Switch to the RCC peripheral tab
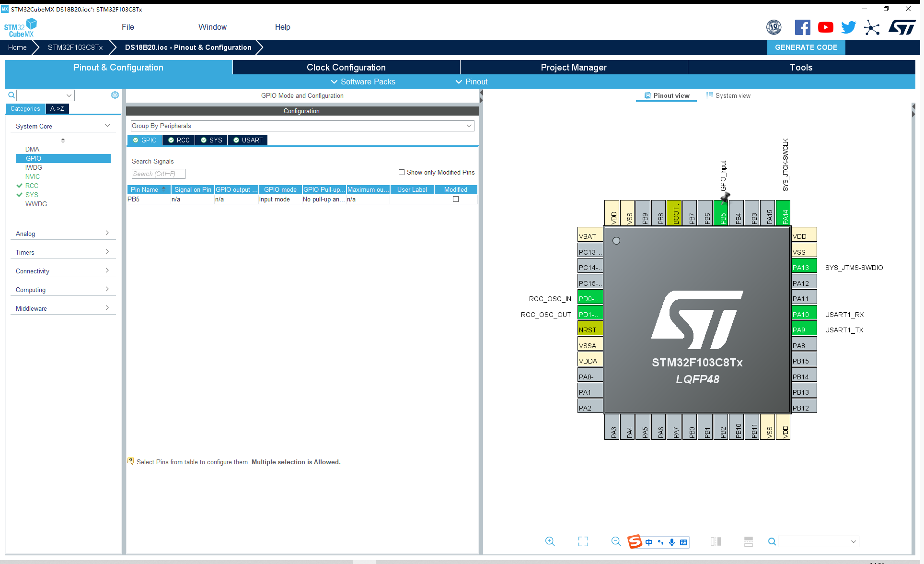The image size is (924, 564). coord(179,140)
